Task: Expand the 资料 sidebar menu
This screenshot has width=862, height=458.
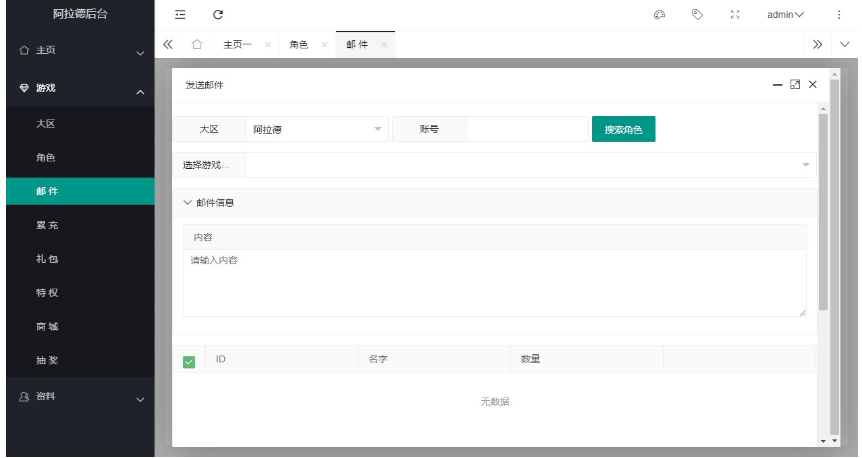Action: 78,397
